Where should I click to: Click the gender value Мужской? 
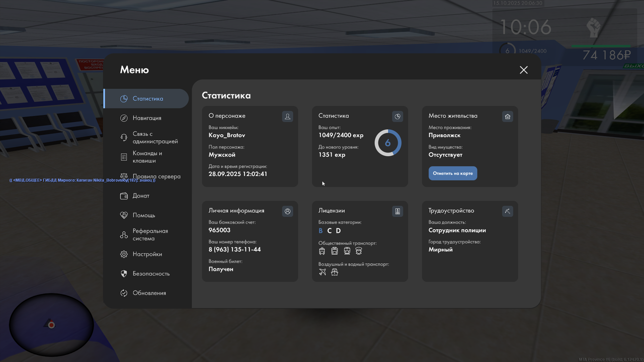[x=222, y=155]
